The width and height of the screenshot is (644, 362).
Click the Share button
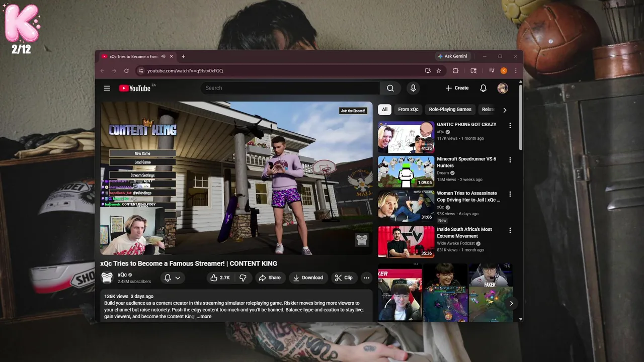pyautogui.click(x=270, y=278)
